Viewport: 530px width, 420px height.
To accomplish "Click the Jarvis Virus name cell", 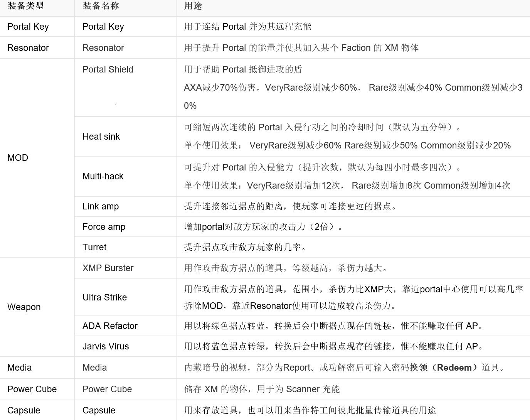I will pos(106,346).
